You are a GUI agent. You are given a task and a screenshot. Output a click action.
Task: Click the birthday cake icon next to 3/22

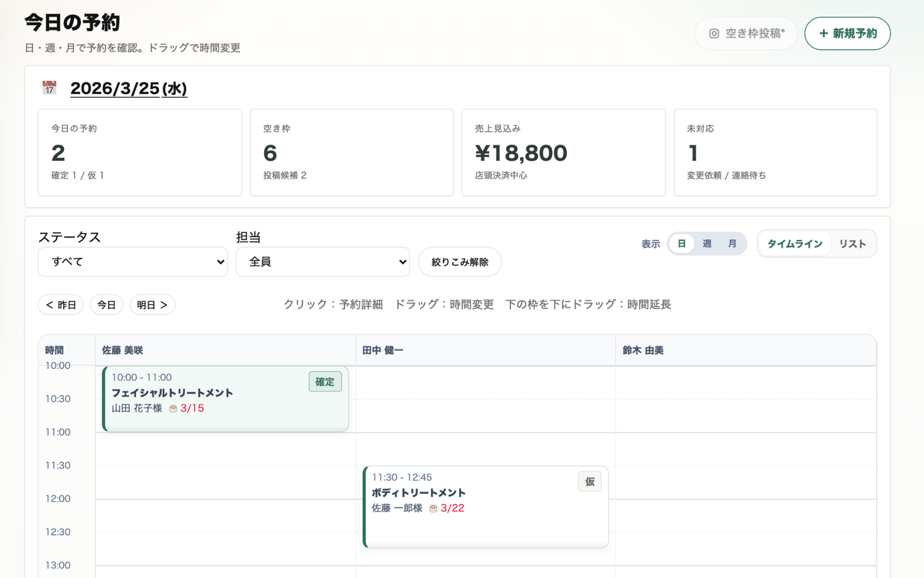tap(433, 508)
